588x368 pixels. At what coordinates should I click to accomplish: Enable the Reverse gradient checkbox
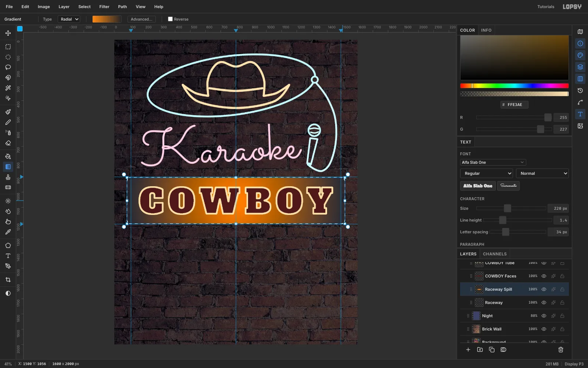170,19
